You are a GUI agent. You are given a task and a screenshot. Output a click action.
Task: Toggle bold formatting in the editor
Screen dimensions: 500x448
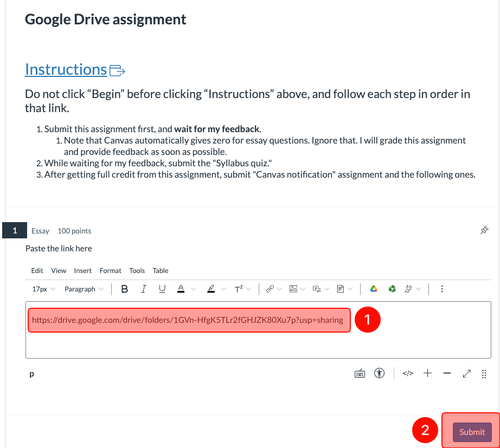[125, 289]
